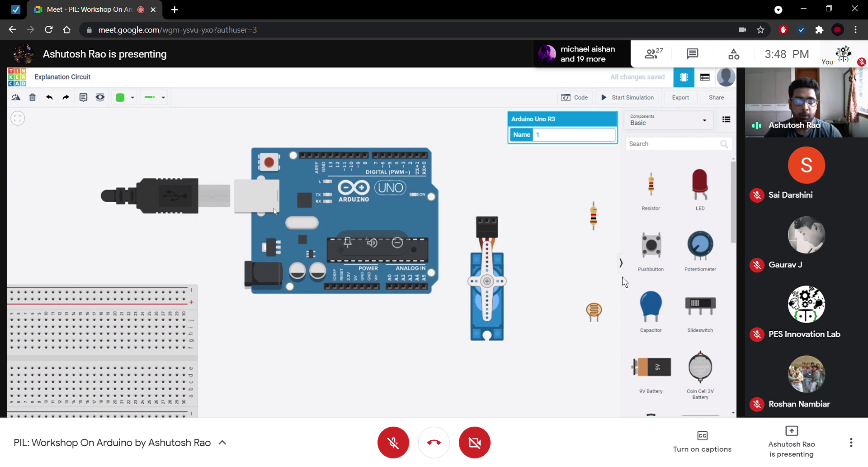This screenshot has height=467, width=868.
Task: Open the Components Basic dropdown
Action: pyautogui.click(x=668, y=120)
